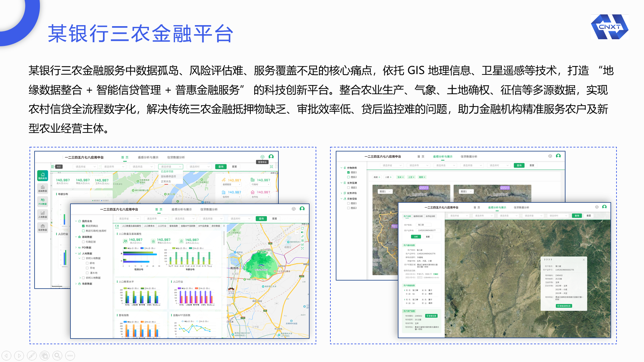
Task: Click the green 分析 button
Action: 416,237
